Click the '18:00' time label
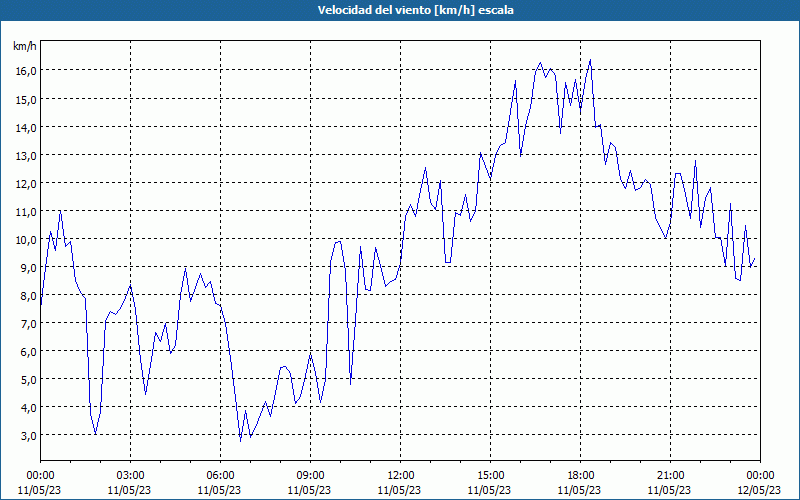 (x=580, y=476)
